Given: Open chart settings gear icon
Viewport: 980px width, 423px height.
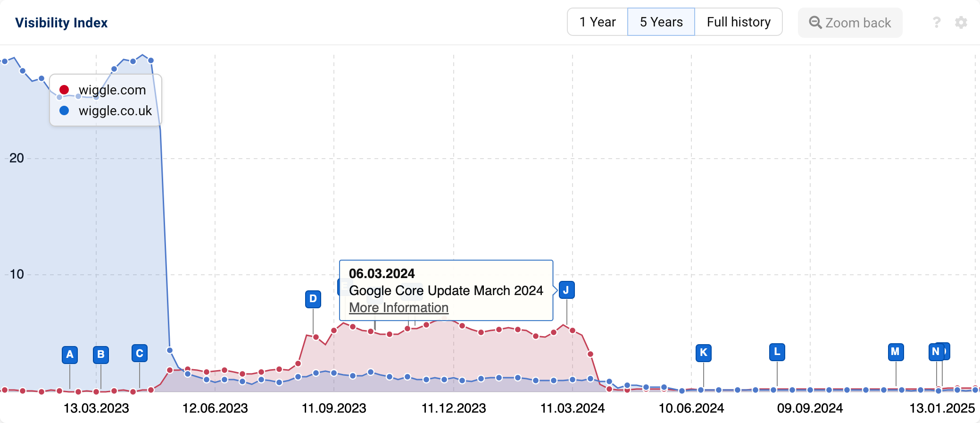Looking at the screenshot, I should pyautogui.click(x=961, y=22).
